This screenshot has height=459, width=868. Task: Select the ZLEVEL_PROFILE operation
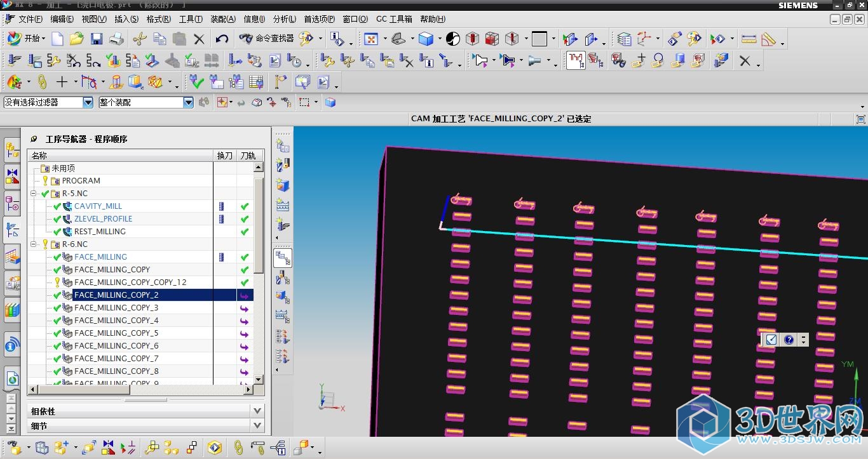click(x=103, y=219)
